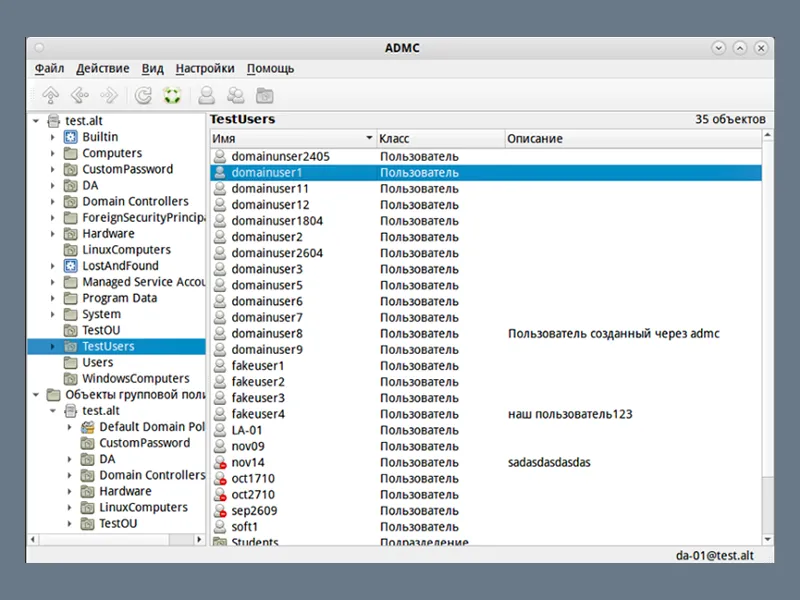Expand the Default Domain Policy node

[69, 427]
